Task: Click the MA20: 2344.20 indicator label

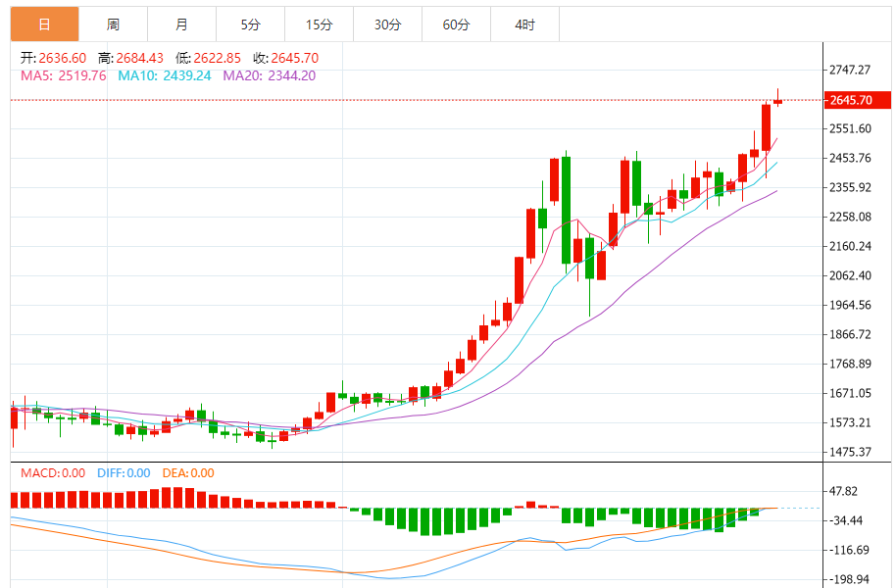Action: pyautogui.click(x=270, y=75)
